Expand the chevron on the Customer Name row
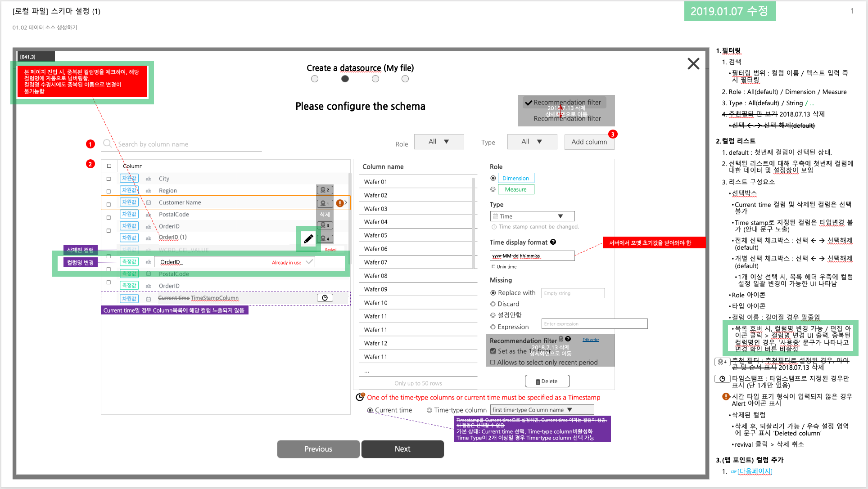The height and width of the screenshot is (489, 868). coord(347,203)
